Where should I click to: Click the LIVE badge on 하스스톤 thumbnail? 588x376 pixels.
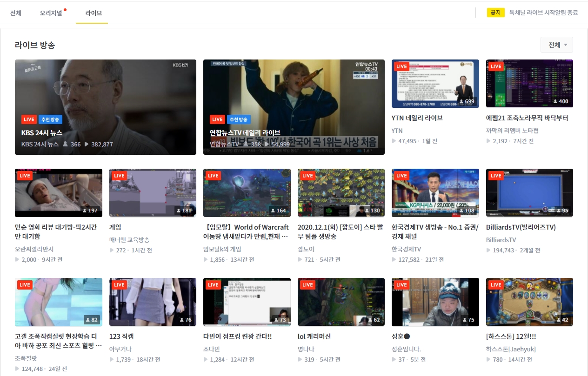496,285
